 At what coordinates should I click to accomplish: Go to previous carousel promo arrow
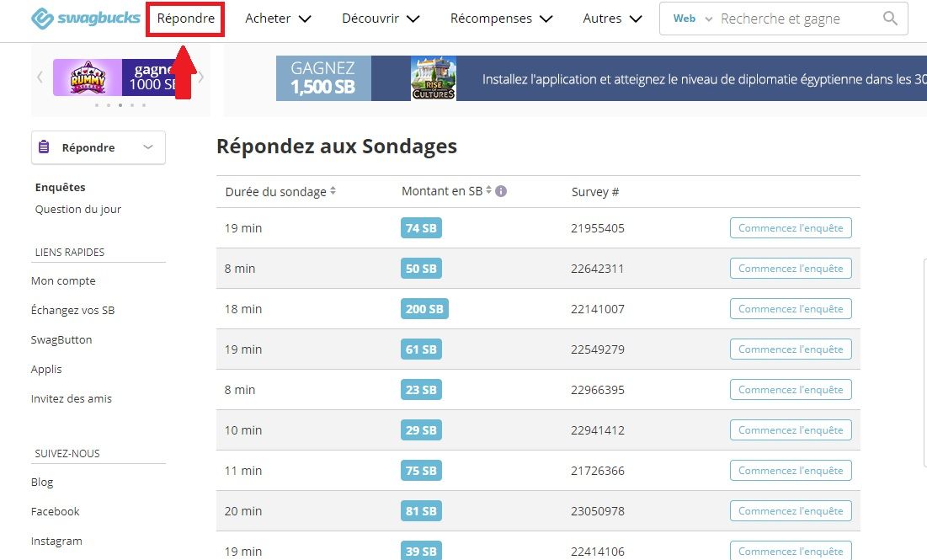(40, 77)
